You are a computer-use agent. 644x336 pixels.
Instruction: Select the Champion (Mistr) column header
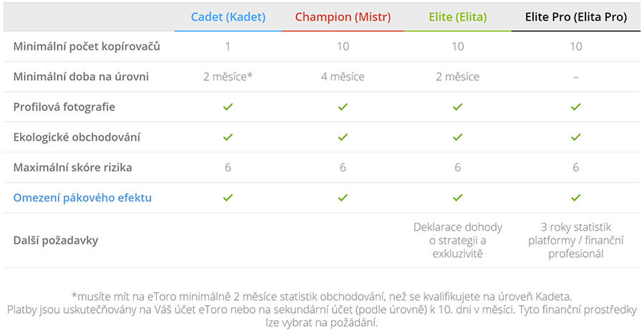click(343, 17)
